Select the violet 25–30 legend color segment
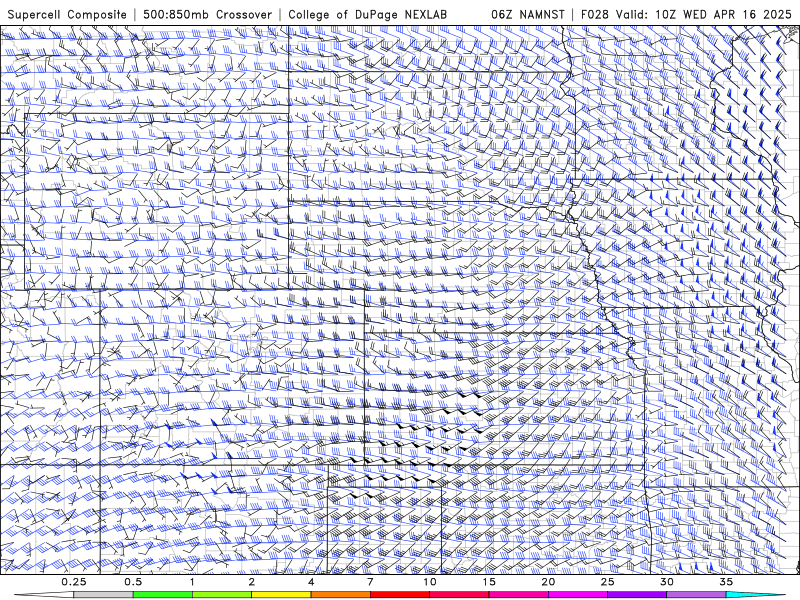Image resolution: width=800 pixels, height=600 pixels. (637, 595)
